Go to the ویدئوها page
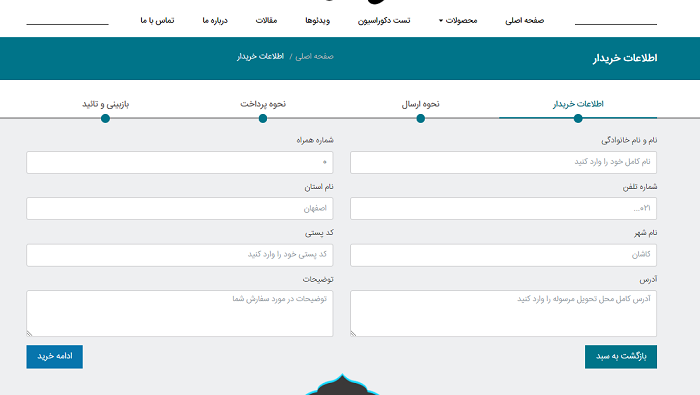 (x=317, y=21)
